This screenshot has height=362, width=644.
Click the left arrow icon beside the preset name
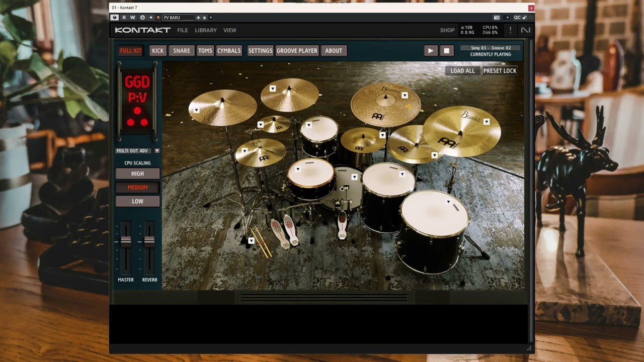(151, 18)
